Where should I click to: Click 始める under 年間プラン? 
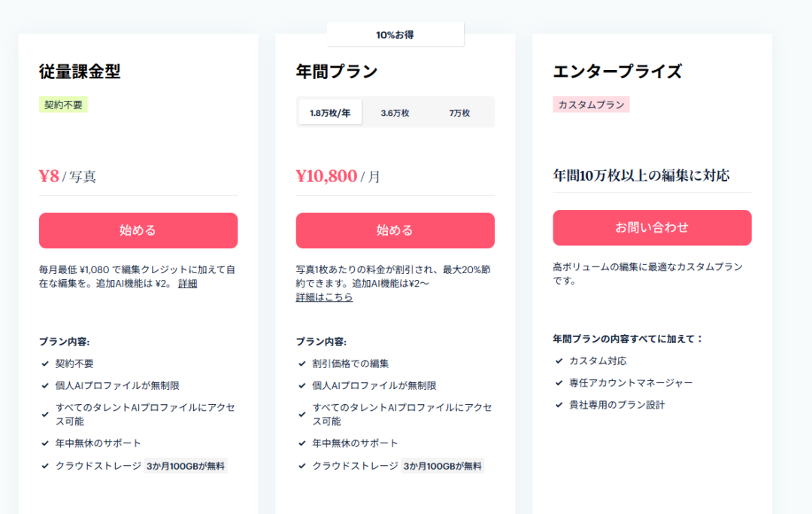[395, 230]
